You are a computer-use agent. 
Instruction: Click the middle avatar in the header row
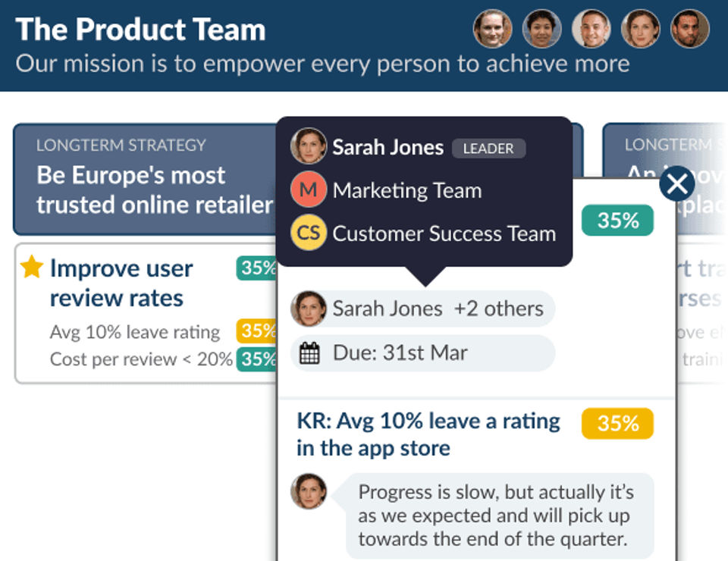[591, 30]
